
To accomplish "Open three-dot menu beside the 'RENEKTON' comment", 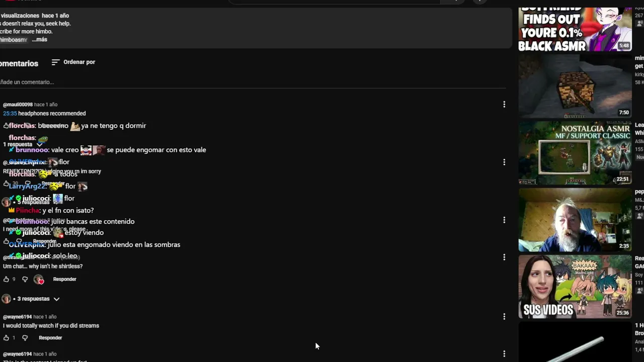I will click(x=504, y=162).
